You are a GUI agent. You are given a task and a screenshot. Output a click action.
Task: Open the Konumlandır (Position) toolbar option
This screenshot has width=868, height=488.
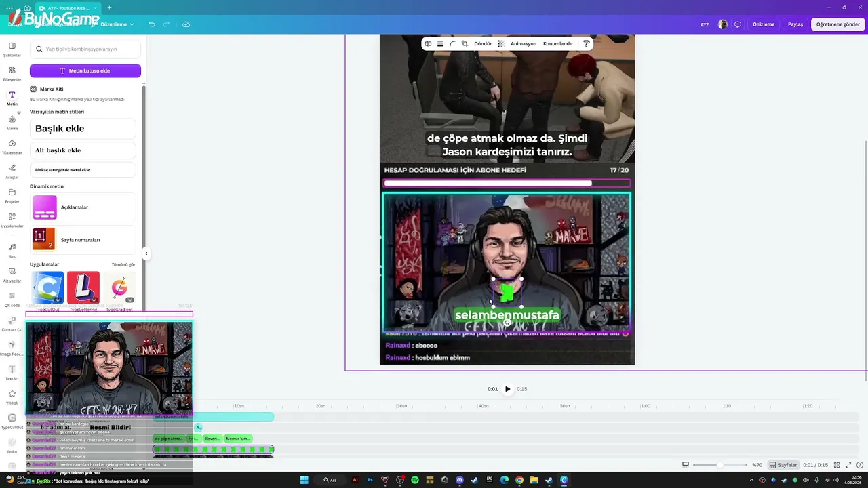558,43
